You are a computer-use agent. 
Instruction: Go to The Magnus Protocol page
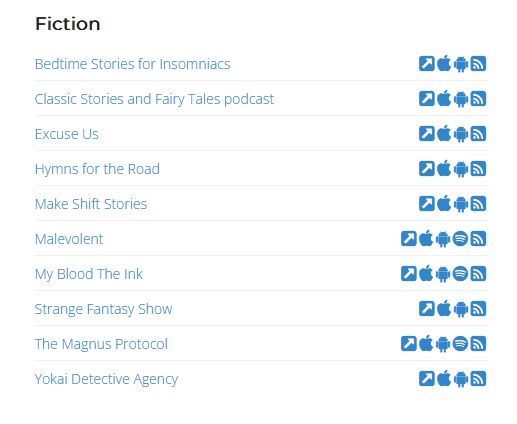click(101, 344)
